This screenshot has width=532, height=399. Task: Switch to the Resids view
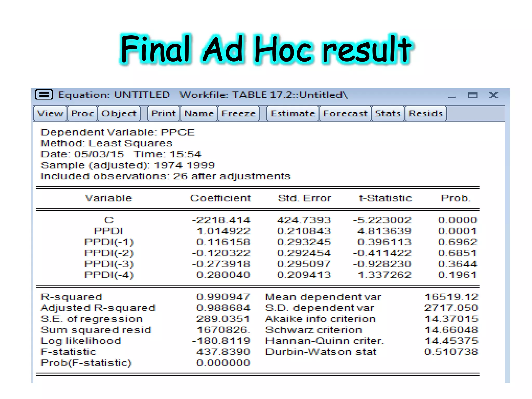click(x=425, y=114)
